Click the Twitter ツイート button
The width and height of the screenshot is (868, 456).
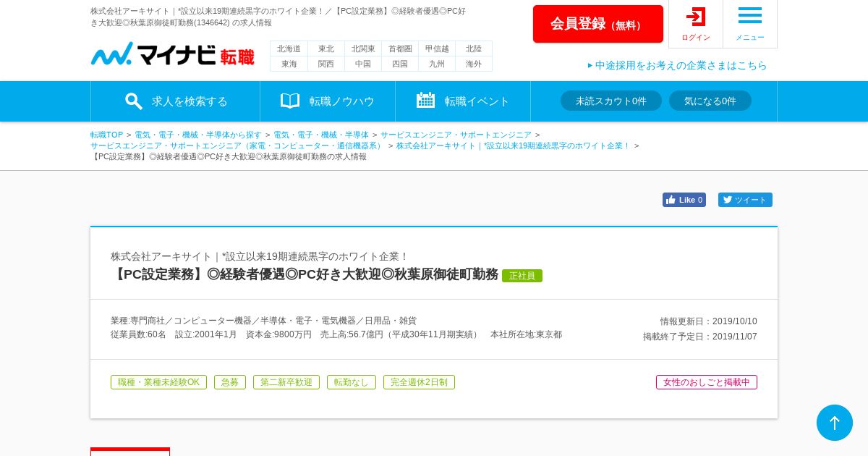[x=745, y=200]
